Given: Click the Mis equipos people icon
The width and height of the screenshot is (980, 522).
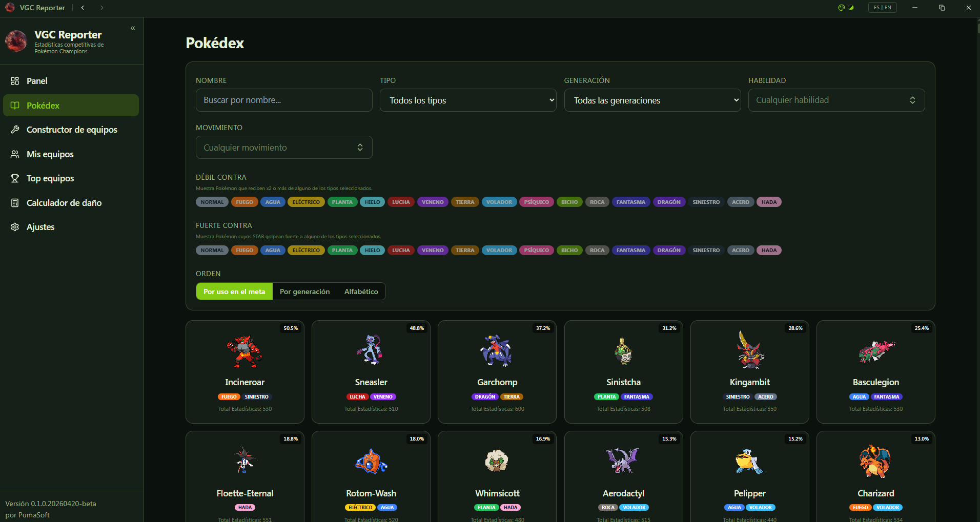Looking at the screenshot, I should [x=15, y=154].
